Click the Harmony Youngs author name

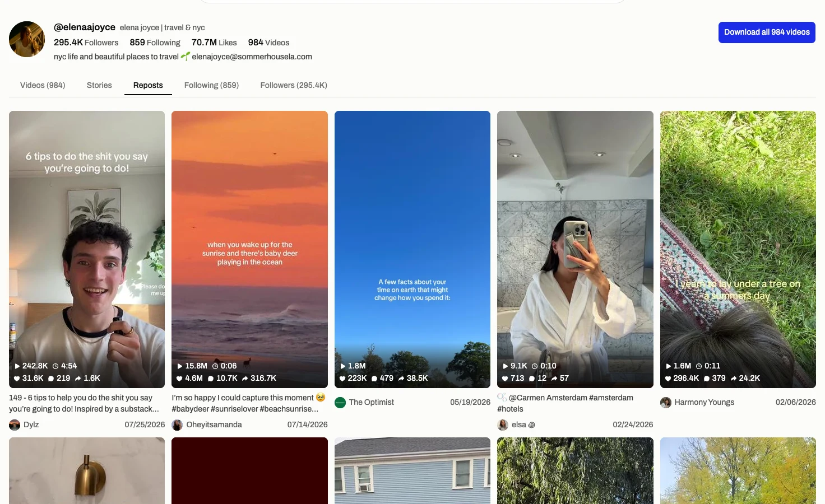(x=705, y=402)
